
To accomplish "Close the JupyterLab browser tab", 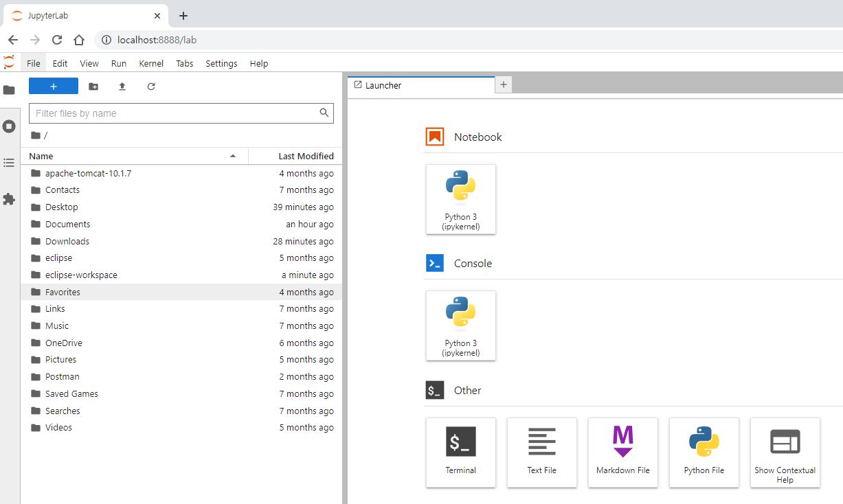I will pos(157,16).
